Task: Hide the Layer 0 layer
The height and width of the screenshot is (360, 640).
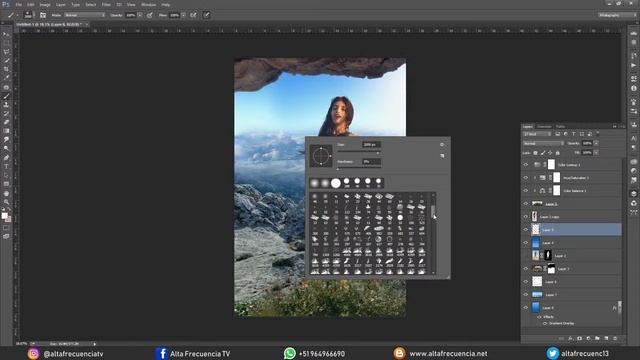Action: [x=526, y=308]
